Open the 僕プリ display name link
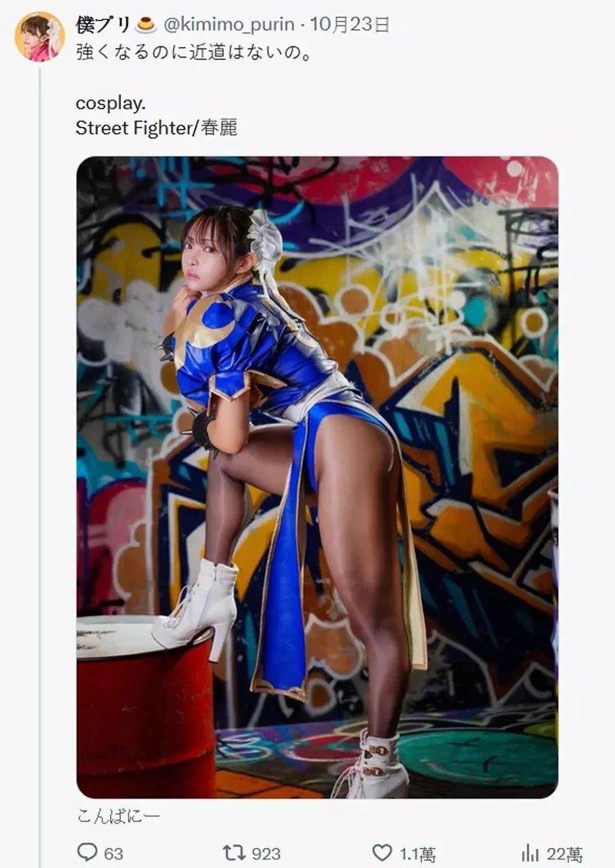Screen dimensions: 615x868 (103, 25)
